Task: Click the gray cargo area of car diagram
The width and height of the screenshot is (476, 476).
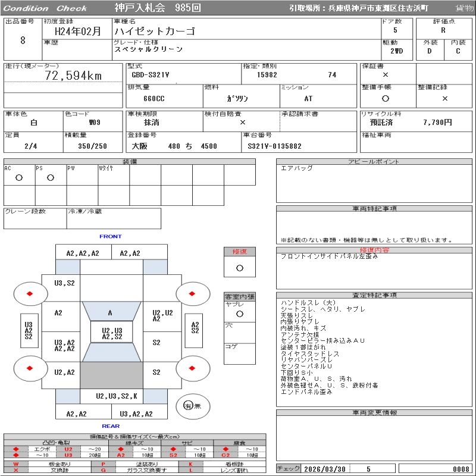Action: pos(111,375)
